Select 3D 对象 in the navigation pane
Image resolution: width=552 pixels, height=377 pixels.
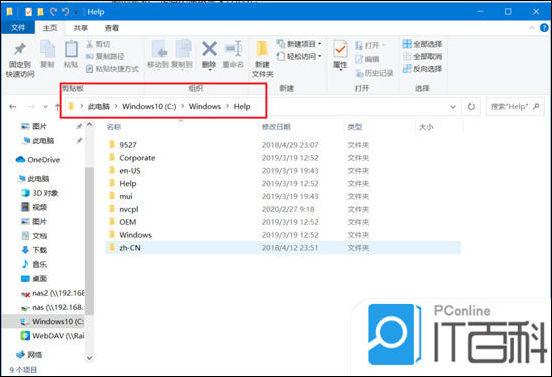pyautogui.click(x=40, y=193)
